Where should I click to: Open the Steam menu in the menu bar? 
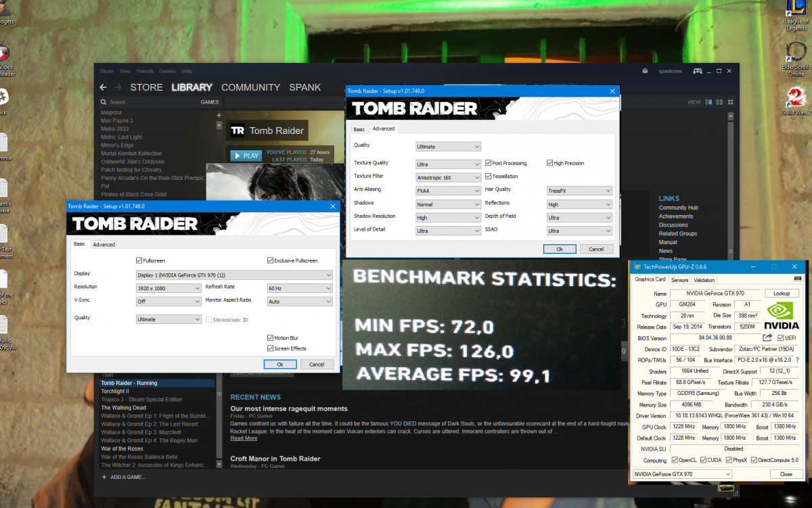point(106,71)
